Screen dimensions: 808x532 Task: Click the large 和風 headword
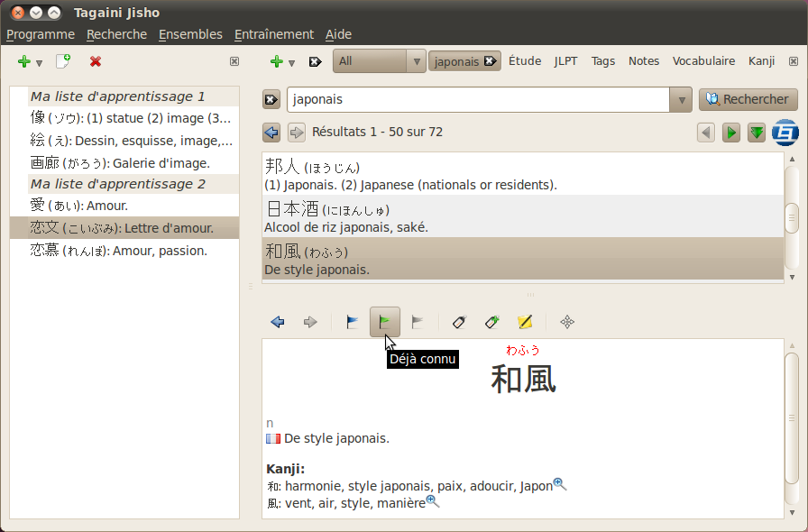[x=523, y=379]
